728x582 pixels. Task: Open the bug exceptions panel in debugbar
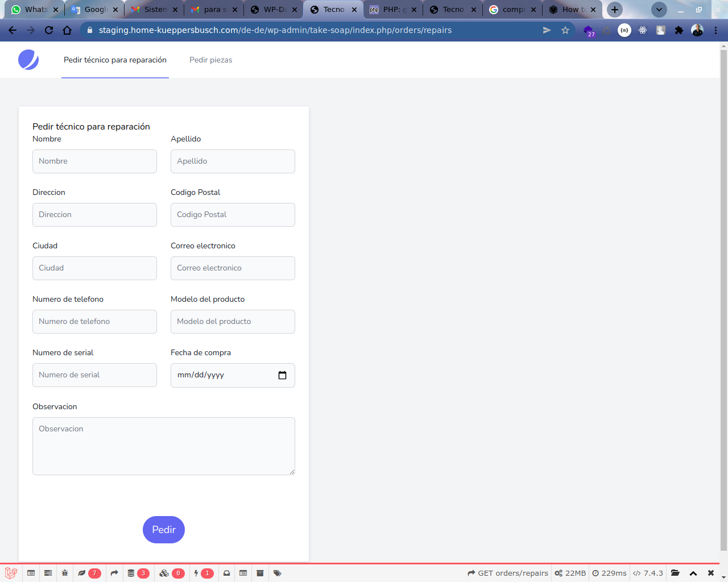[x=65, y=573]
